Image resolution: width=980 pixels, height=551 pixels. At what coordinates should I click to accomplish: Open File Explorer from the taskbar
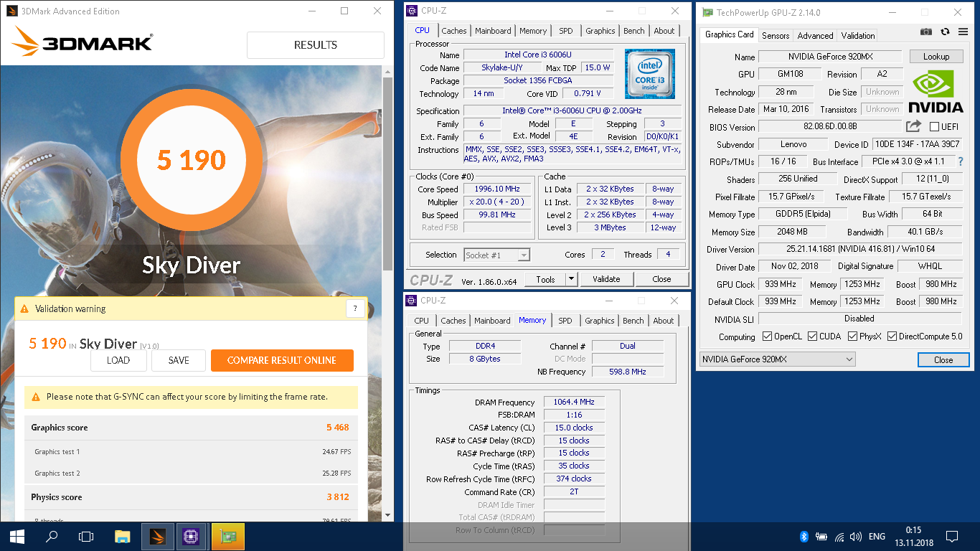(123, 536)
